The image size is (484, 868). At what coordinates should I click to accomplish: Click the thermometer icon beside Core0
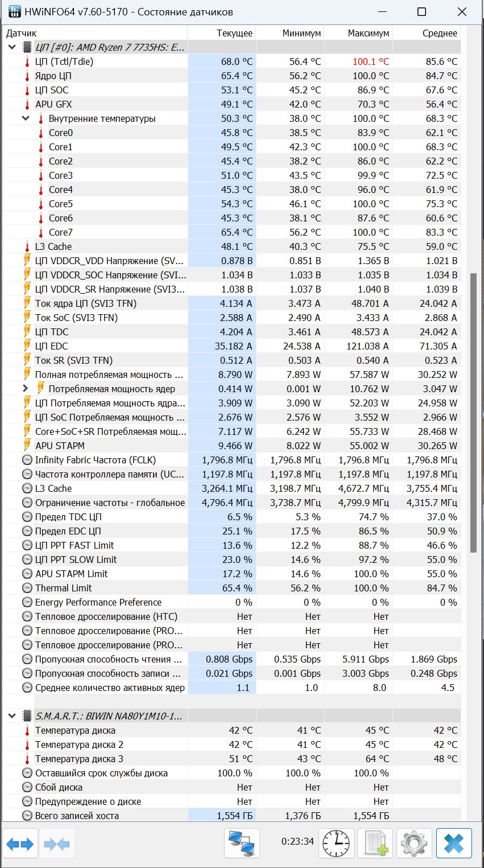[x=40, y=133]
